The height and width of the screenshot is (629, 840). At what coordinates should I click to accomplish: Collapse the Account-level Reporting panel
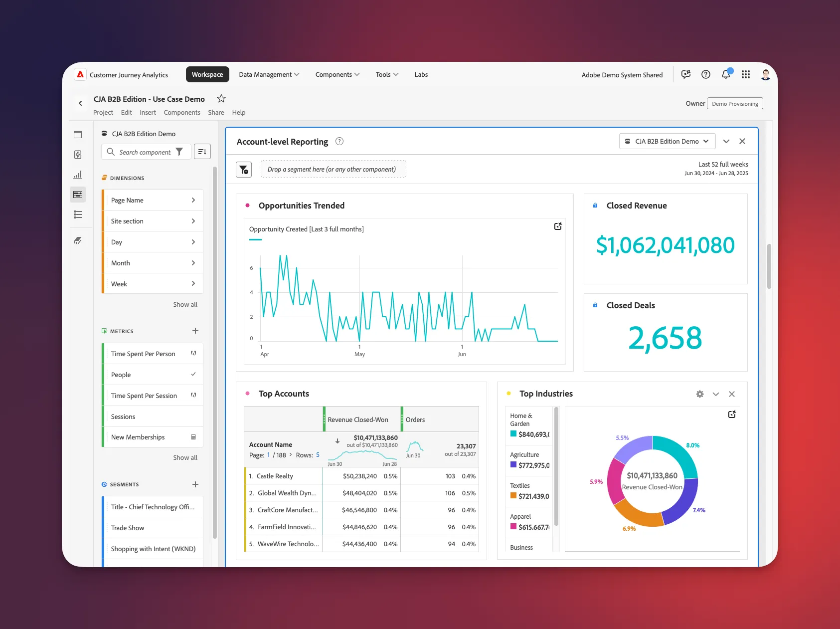(x=726, y=141)
